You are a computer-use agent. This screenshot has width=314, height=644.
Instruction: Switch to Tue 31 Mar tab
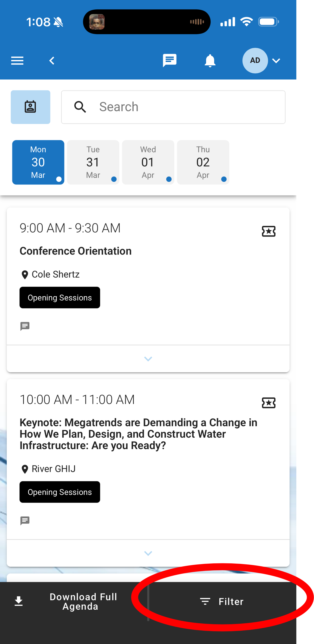pos(93,162)
